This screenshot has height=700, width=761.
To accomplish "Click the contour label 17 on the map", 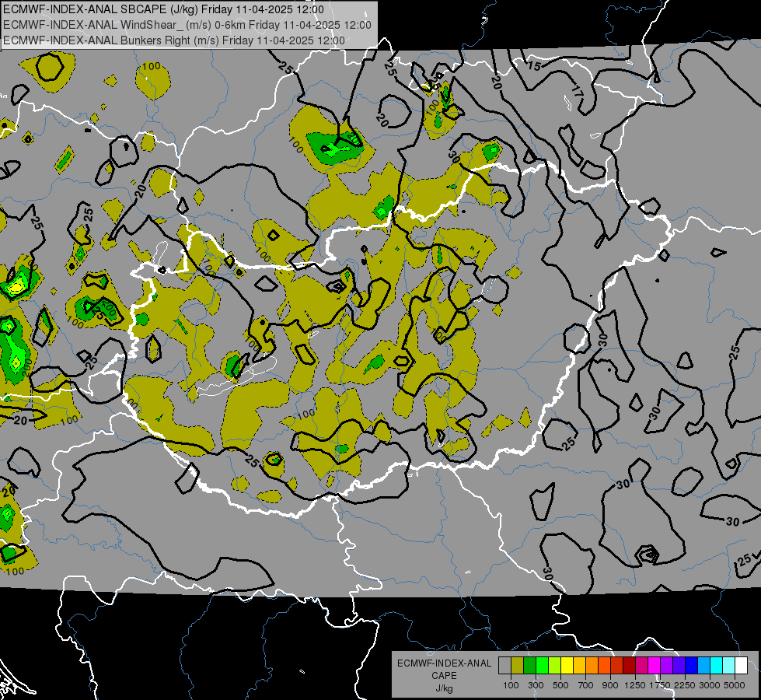I will pyautogui.click(x=577, y=91).
